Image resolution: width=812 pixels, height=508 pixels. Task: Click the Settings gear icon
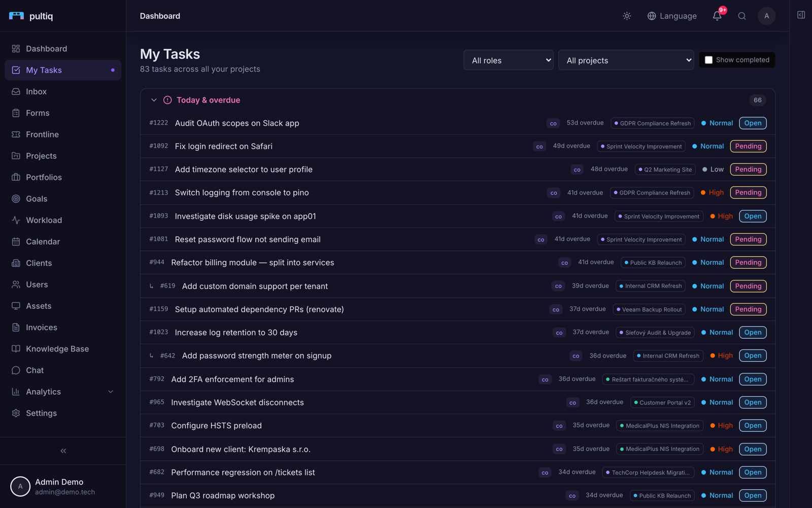(x=16, y=413)
